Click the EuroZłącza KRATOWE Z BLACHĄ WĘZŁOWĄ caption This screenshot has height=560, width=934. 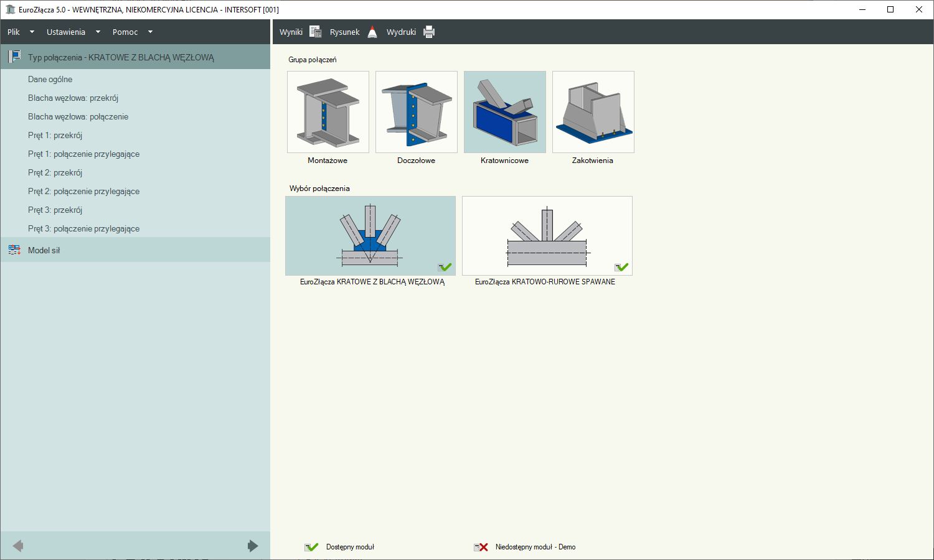click(372, 282)
